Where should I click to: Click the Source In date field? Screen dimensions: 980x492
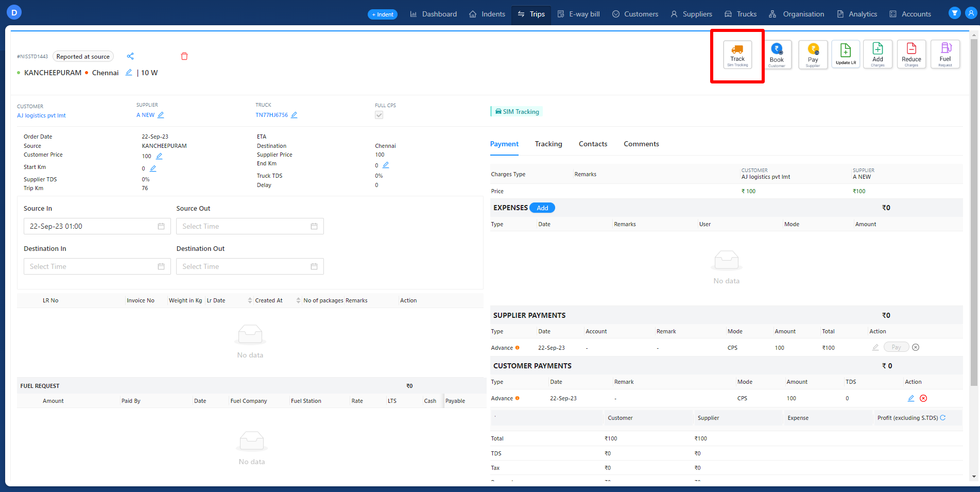(x=97, y=226)
